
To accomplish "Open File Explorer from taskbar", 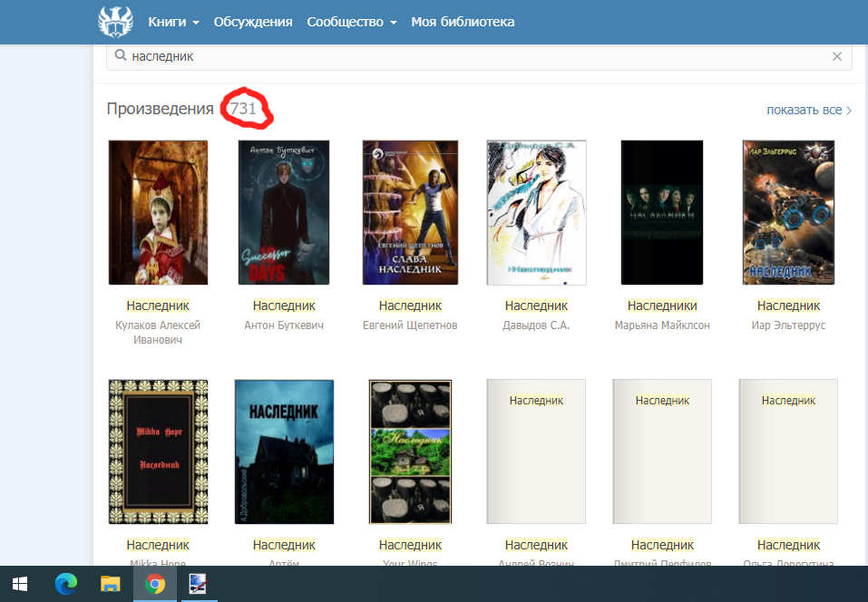I will tap(110, 583).
